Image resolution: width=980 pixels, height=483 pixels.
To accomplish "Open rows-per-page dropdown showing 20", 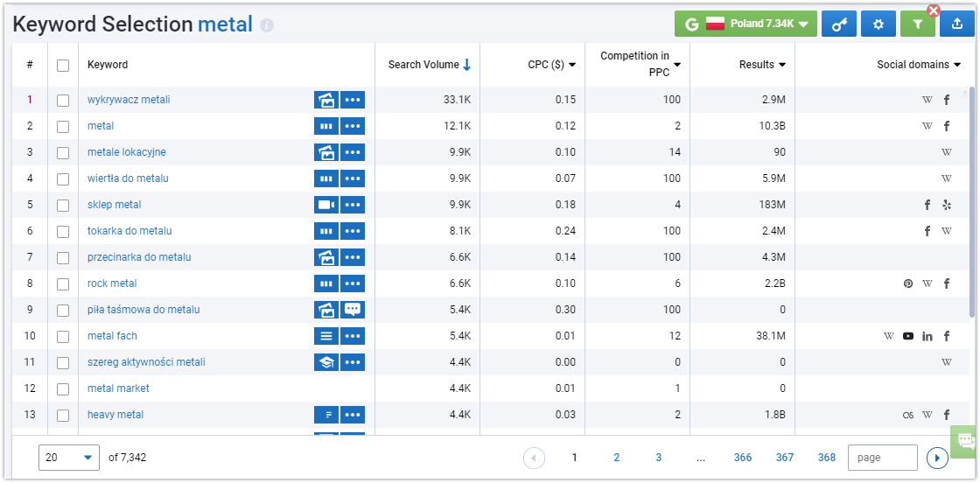I will click(x=69, y=458).
